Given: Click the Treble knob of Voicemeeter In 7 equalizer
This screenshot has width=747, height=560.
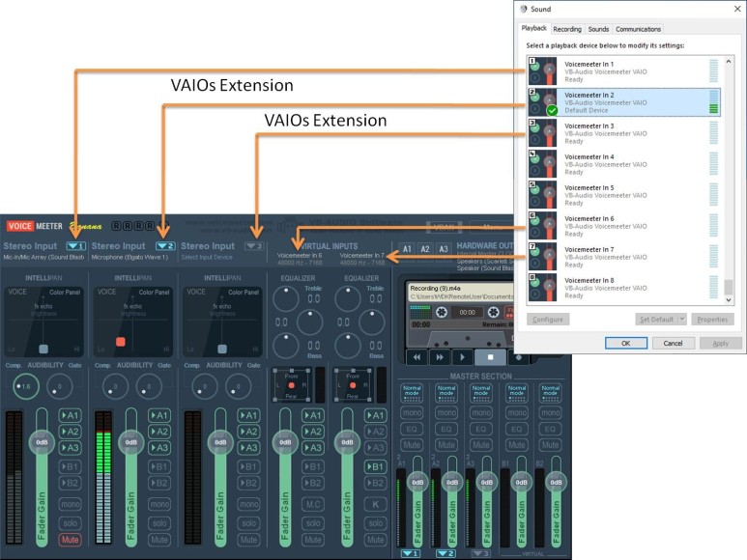Looking at the screenshot, I should pos(348,298).
